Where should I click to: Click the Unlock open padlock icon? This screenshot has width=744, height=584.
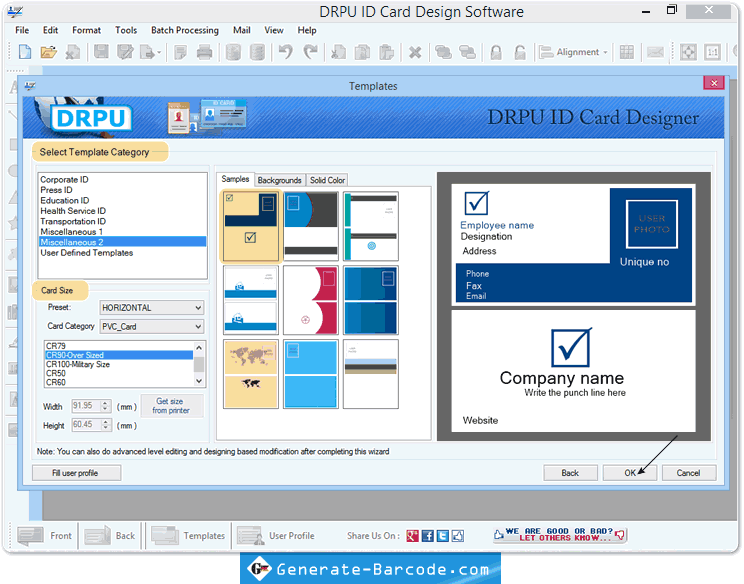coord(520,52)
